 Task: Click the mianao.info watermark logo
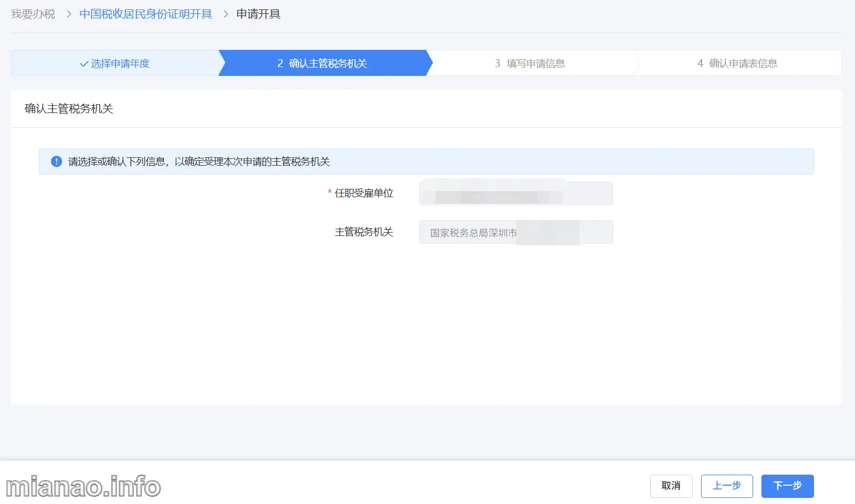[x=83, y=487]
